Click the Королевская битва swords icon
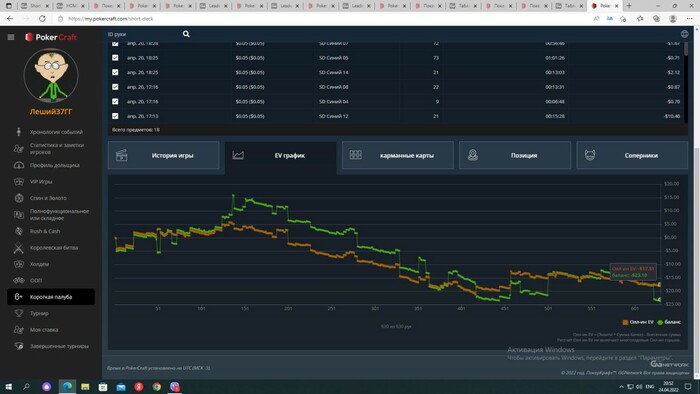This screenshot has height=394, width=700. pos(19,248)
